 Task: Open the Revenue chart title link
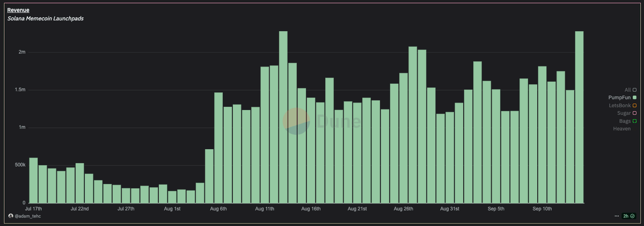18,10
